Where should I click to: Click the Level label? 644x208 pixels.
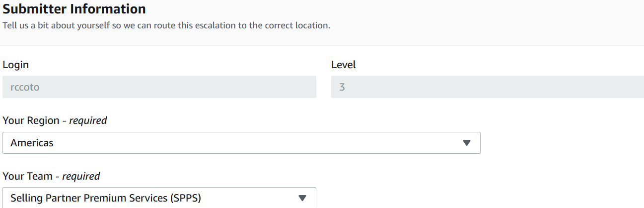point(344,65)
